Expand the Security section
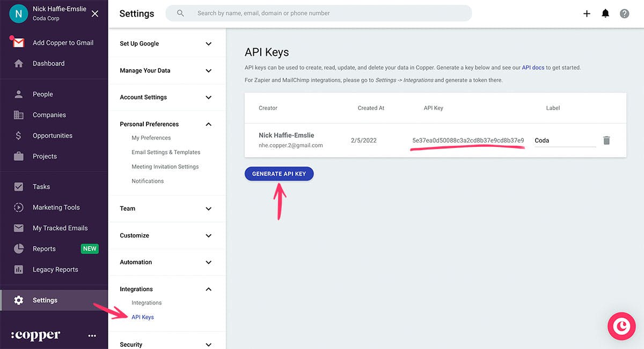 tap(167, 344)
